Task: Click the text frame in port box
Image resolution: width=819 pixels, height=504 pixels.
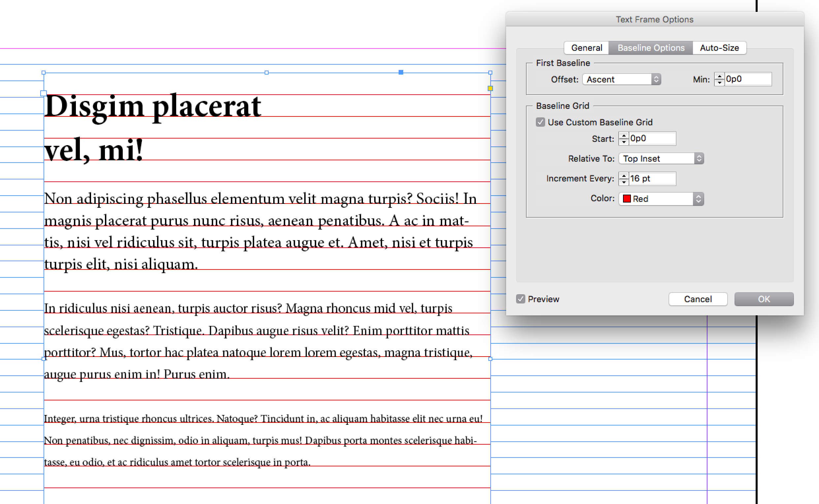Action: [43, 93]
